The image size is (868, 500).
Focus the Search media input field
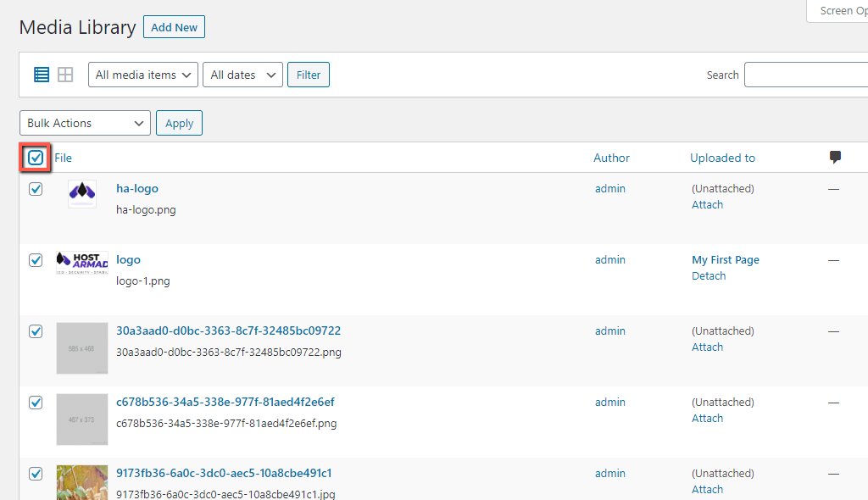[806, 75]
